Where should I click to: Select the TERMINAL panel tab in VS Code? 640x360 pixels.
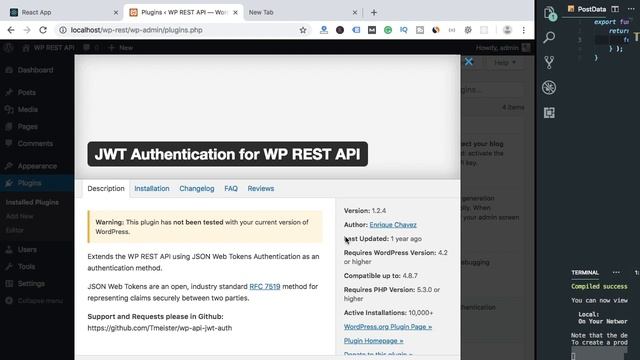(x=585, y=272)
